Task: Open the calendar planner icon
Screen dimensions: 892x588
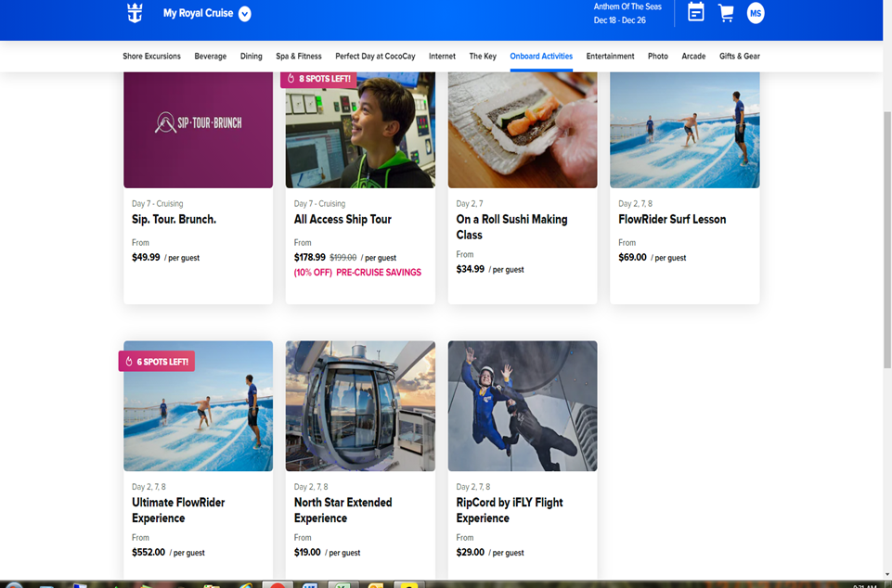Action: click(696, 12)
